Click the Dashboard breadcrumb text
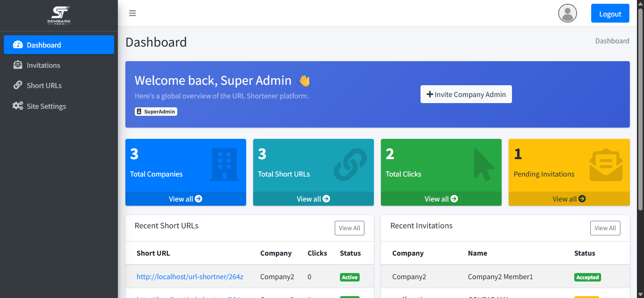Image resolution: width=644 pixels, height=298 pixels. click(x=612, y=41)
